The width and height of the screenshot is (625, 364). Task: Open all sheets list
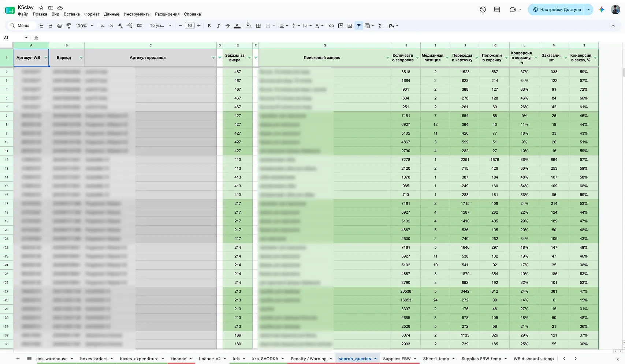(x=29, y=359)
